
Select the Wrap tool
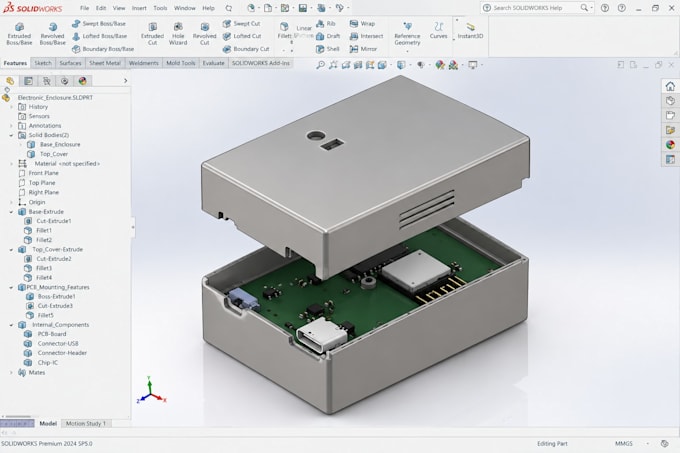pyautogui.click(x=362, y=23)
